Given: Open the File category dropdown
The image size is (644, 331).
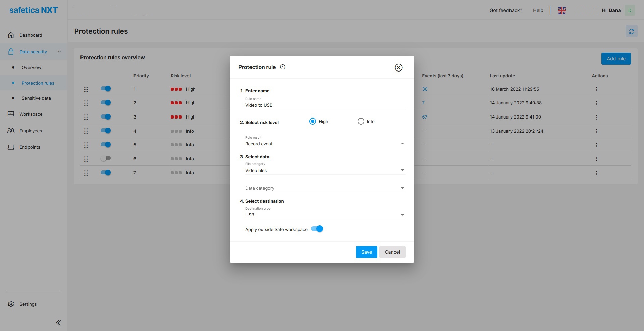Looking at the screenshot, I should click(325, 170).
